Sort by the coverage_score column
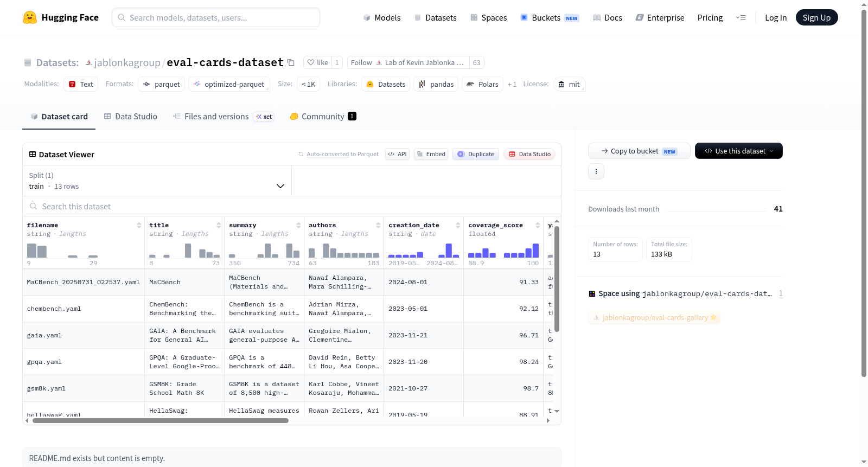 tap(538, 225)
